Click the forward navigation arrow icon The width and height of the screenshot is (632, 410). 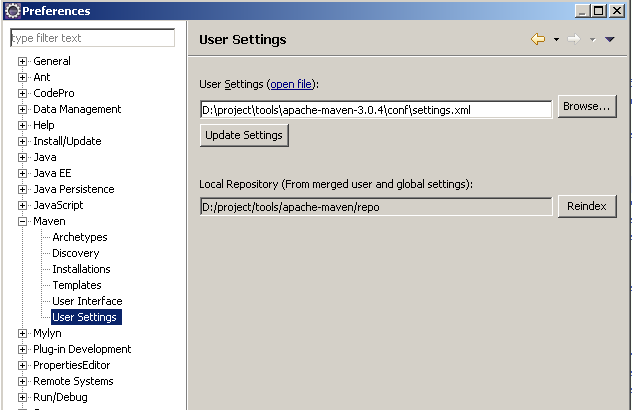pyautogui.click(x=574, y=39)
